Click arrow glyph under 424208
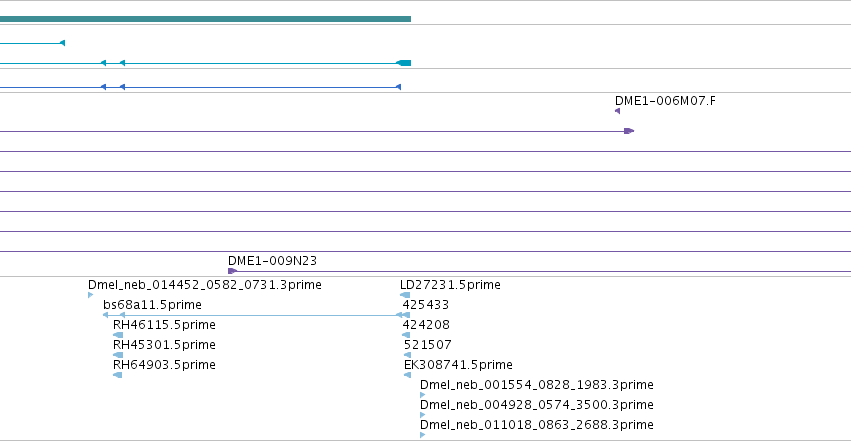The image size is (851, 441). [406, 335]
